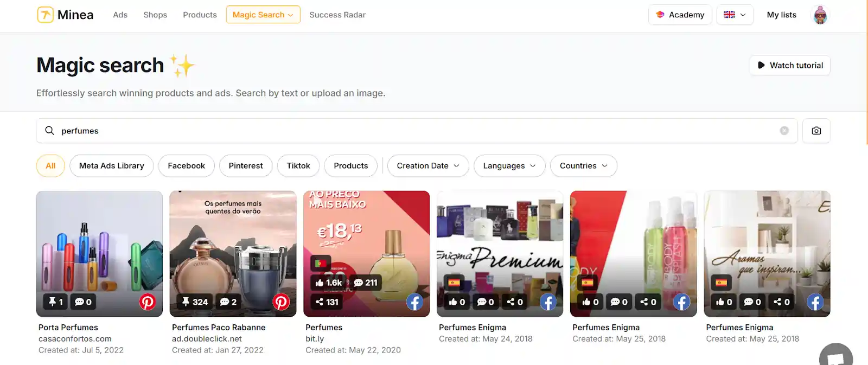Click Facebook icon on Aromas que inspiran card
The image size is (868, 365).
click(815, 302)
